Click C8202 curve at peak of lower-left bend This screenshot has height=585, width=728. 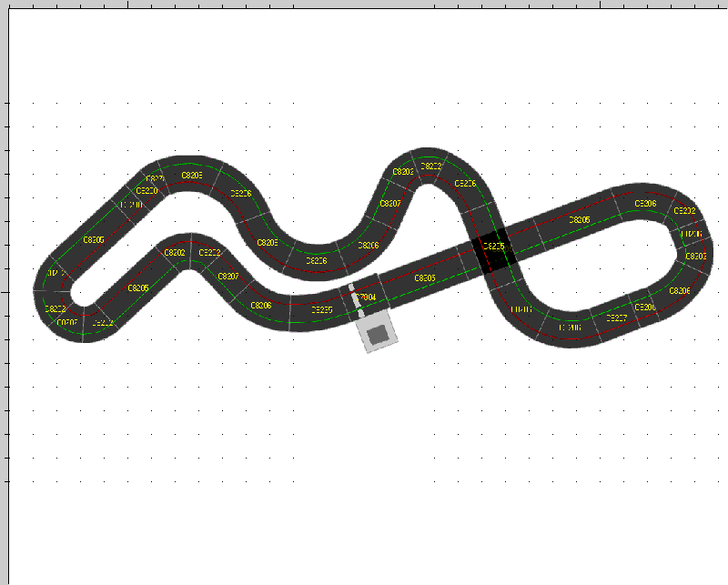pyautogui.click(x=175, y=253)
